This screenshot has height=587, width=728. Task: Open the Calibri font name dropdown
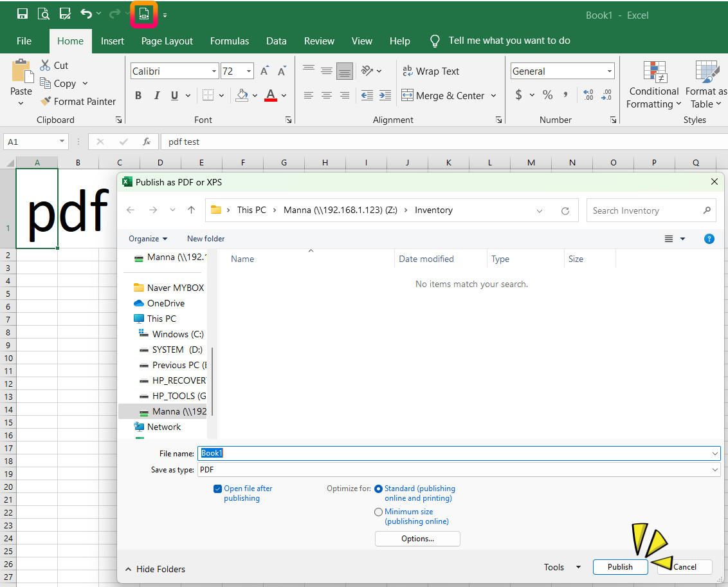[214, 71]
